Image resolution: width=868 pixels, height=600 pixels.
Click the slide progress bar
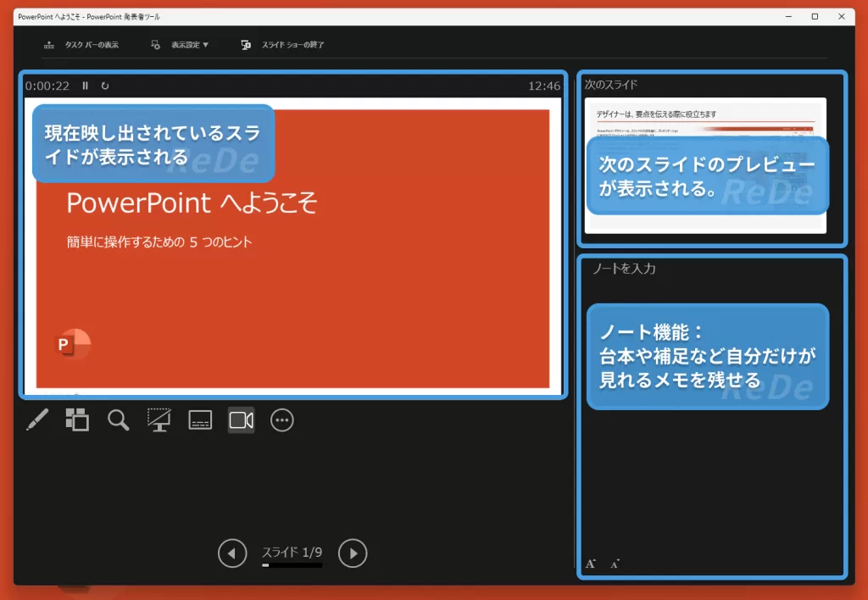(x=292, y=566)
